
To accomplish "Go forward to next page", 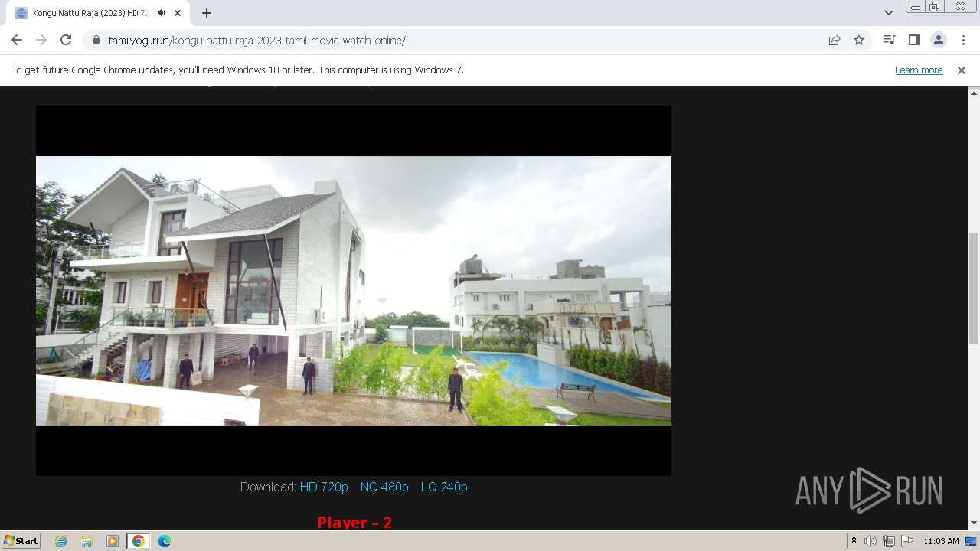I will 41,40.
